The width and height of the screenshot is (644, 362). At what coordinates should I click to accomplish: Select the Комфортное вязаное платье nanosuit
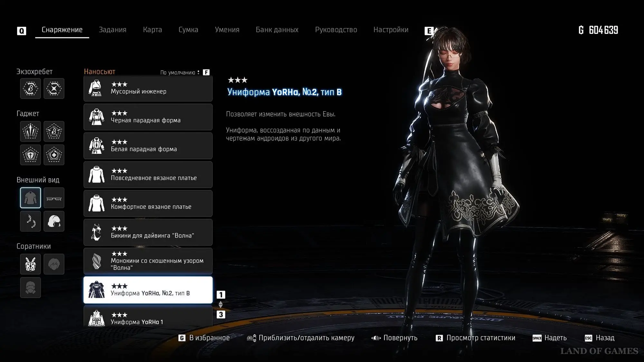pyautogui.click(x=148, y=203)
